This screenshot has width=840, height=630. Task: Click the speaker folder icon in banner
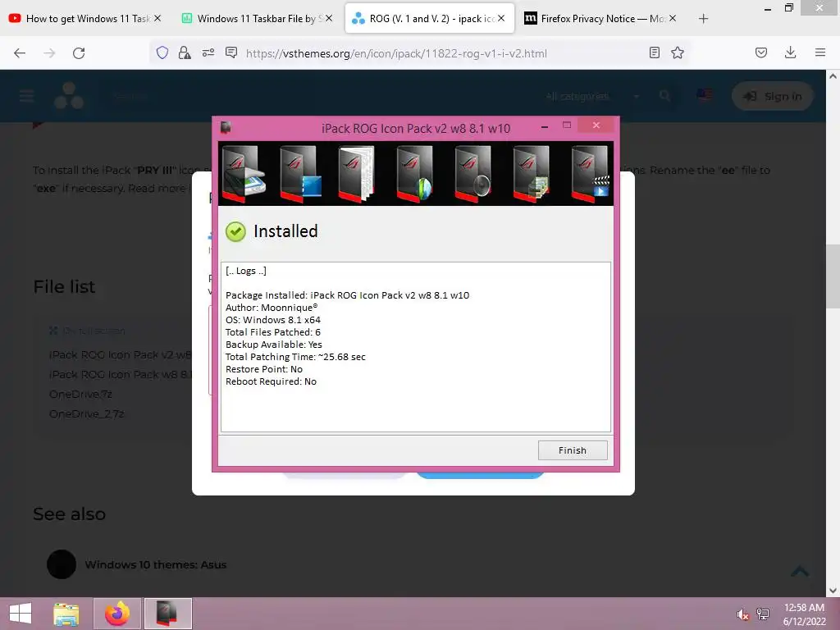point(473,174)
